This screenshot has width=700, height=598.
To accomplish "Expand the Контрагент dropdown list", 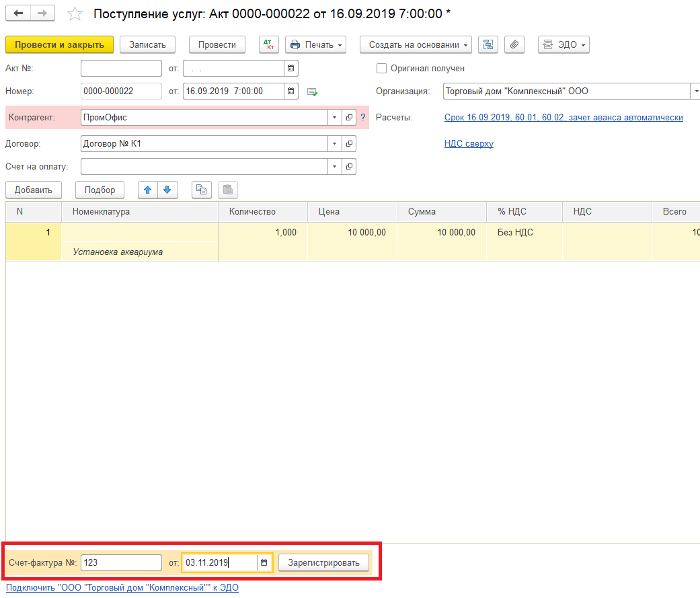I will click(334, 118).
